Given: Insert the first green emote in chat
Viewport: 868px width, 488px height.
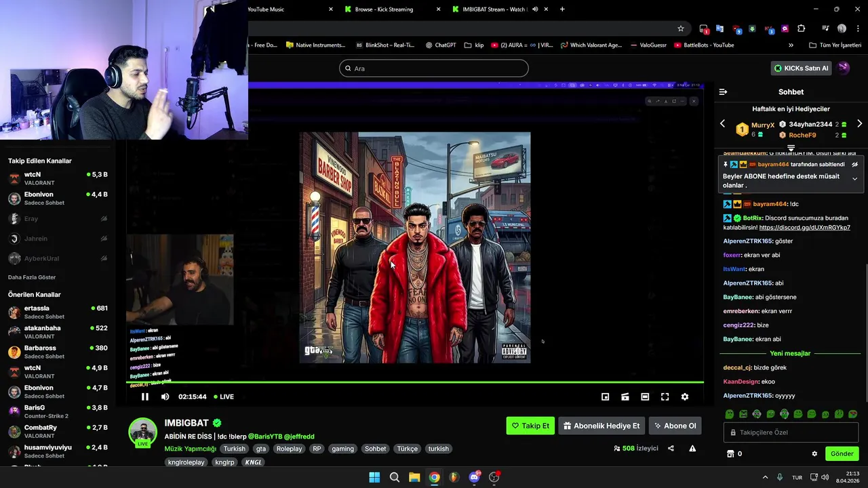Looking at the screenshot, I should point(730,414).
